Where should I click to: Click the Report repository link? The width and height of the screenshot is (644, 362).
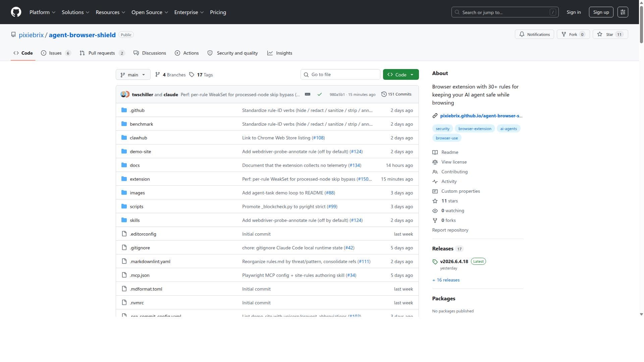450,230
